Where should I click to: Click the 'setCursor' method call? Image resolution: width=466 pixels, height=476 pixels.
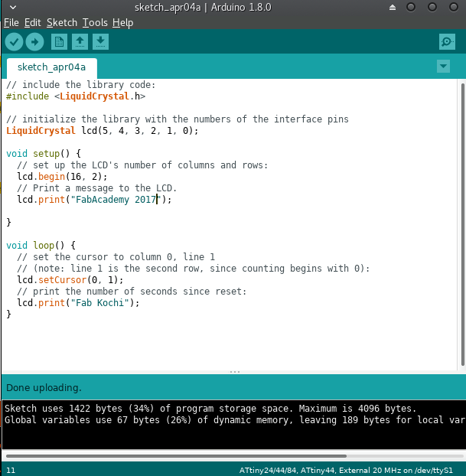coord(62,280)
